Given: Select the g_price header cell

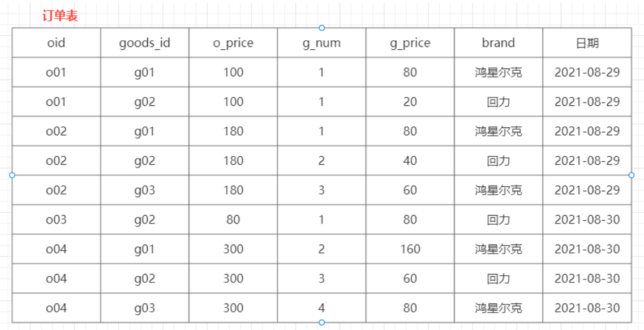Looking at the screenshot, I should click(x=410, y=43).
